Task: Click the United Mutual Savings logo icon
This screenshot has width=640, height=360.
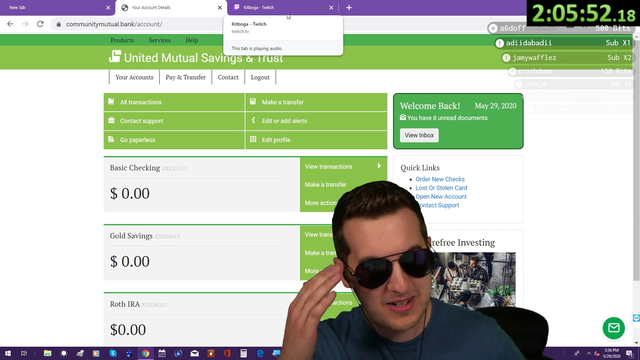Action: (x=115, y=56)
